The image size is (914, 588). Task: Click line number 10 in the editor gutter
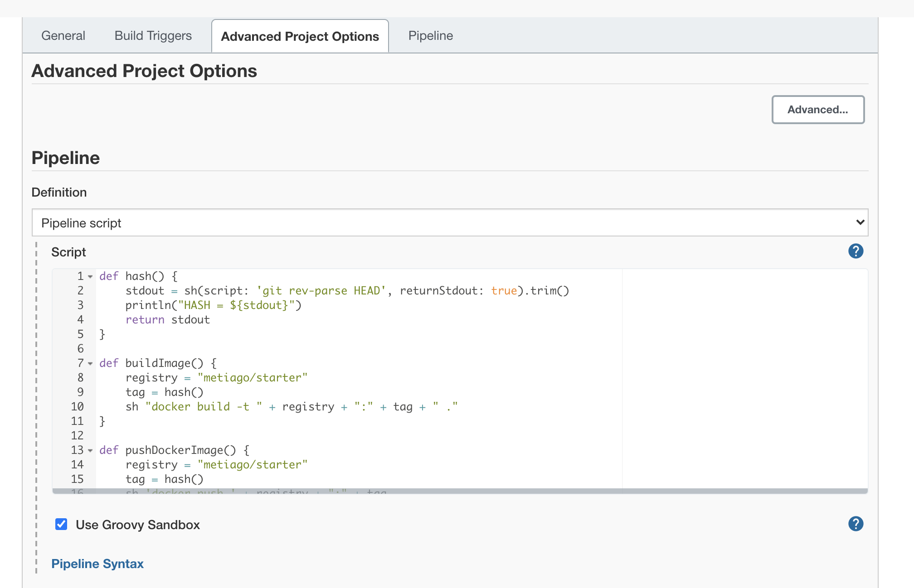[x=77, y=407]
